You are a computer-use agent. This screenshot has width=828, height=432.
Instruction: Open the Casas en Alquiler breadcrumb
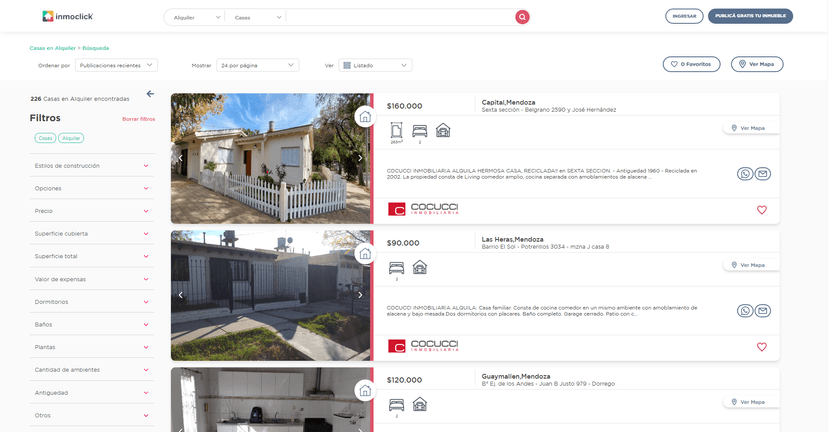[52, 48]
